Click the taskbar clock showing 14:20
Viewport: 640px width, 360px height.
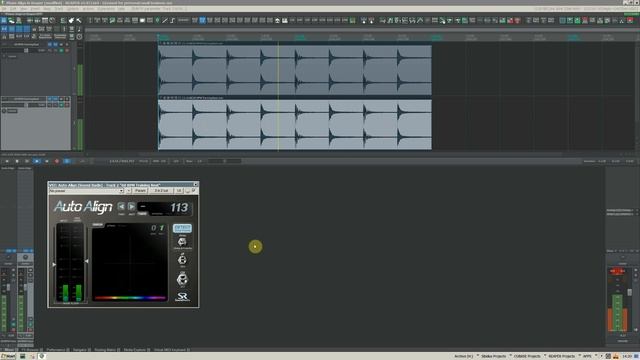pos(627,356)
